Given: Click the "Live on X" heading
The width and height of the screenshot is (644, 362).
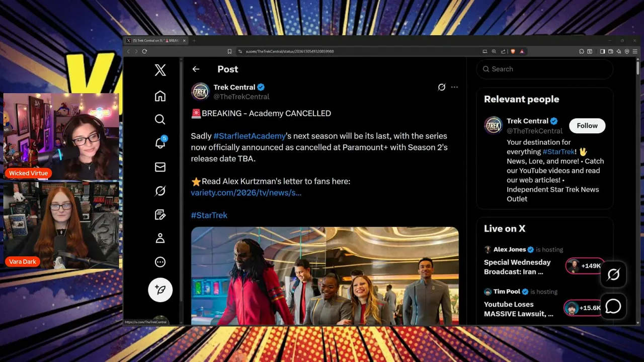Looking at the screenshot, I should [505, 228].
